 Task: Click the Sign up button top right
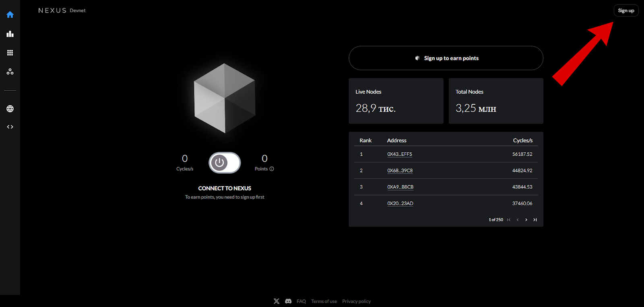click(626, 10)
